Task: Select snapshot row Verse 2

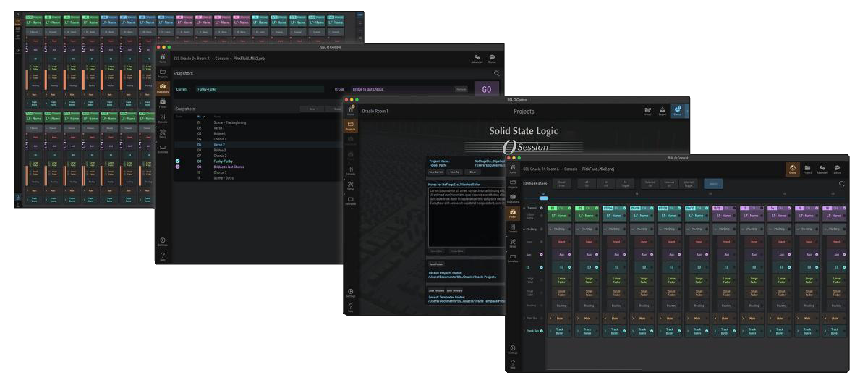Action: tap(259, 144)
